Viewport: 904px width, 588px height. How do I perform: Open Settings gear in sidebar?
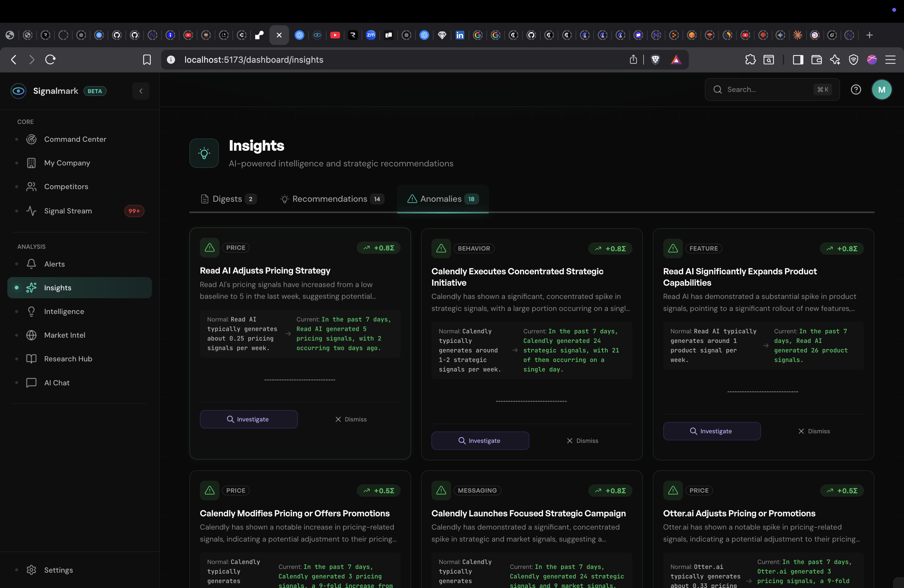[58, 570]
